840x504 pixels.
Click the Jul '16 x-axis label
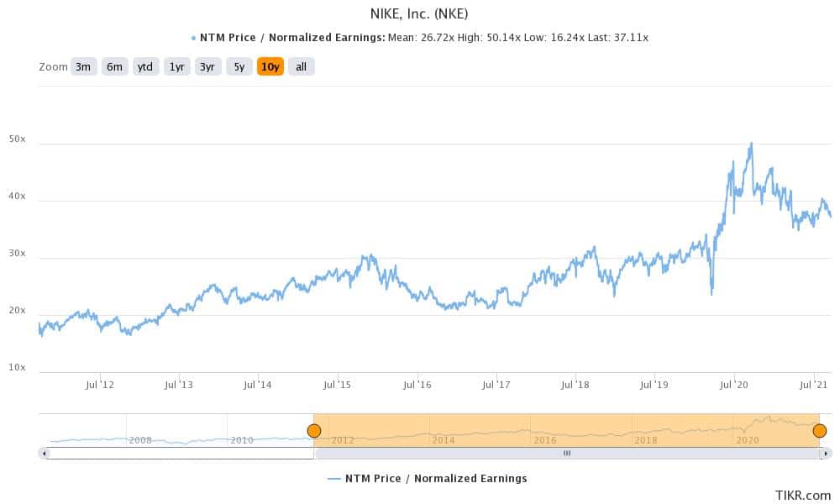(417, 385)
